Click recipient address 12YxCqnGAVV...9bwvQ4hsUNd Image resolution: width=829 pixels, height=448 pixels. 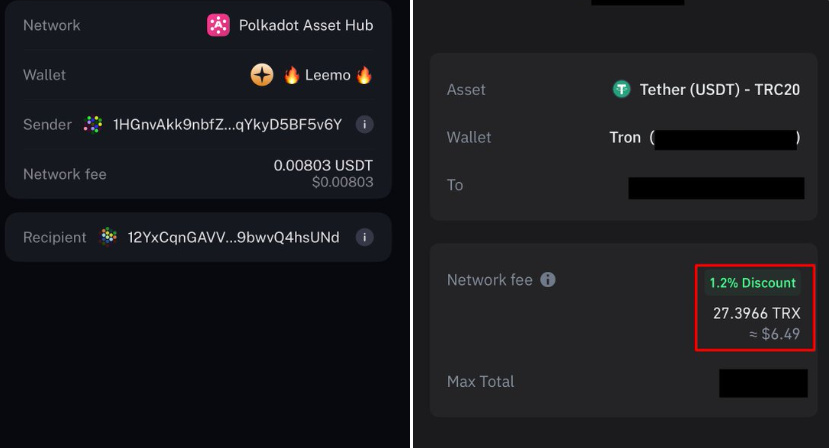233,237
